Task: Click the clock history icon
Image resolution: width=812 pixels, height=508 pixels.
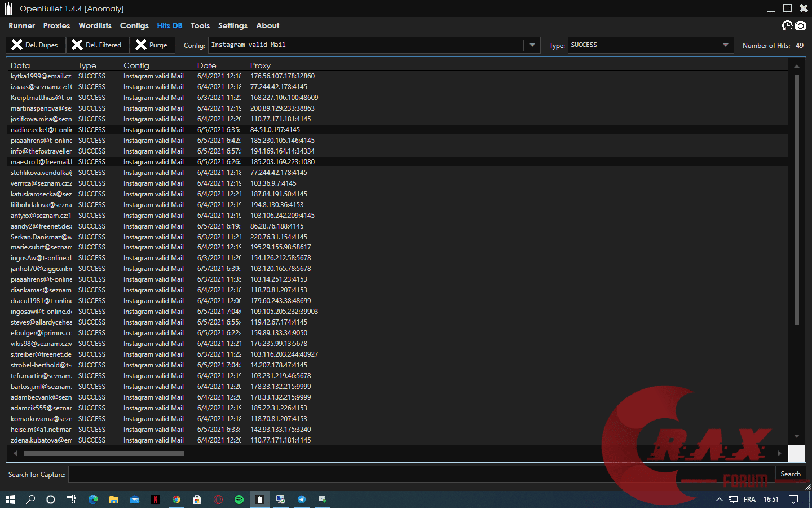Action: [x=787, y=25]
